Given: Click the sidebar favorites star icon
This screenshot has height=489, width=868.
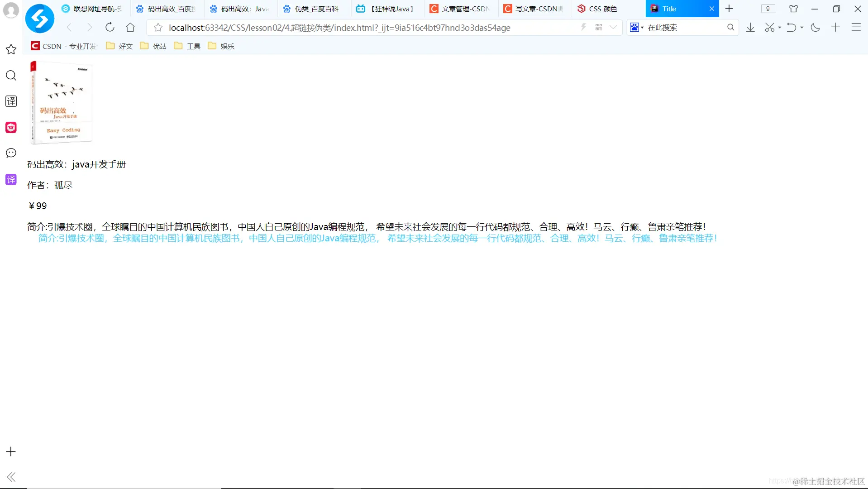Looking at the screenshot, I should point(11,49).
